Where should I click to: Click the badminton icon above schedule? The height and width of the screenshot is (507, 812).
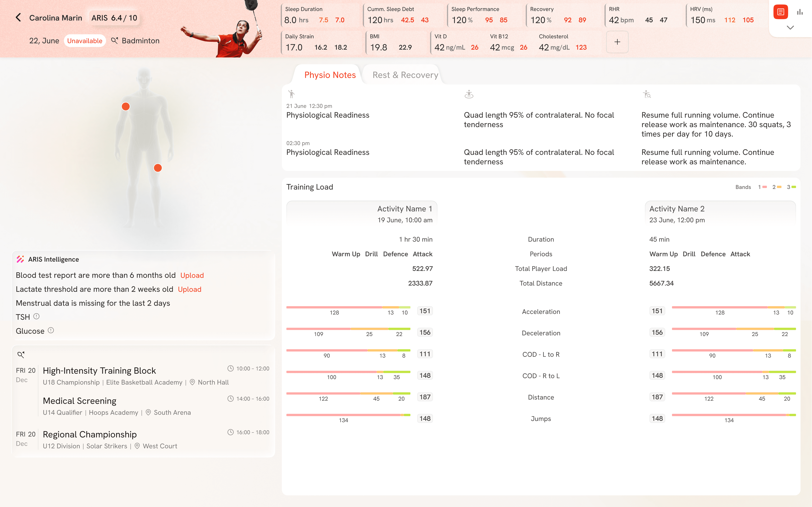tap(21, 355)
